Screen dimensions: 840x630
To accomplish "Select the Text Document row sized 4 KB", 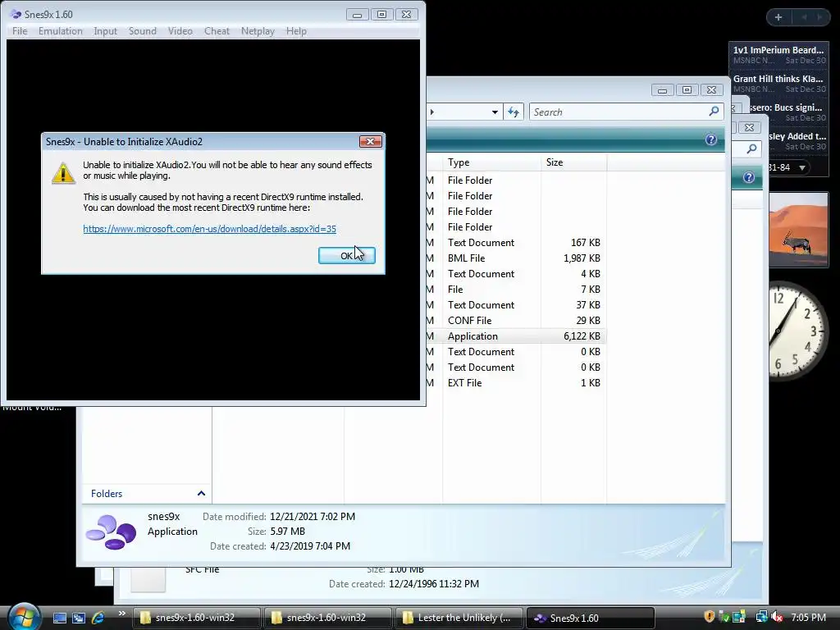I will point(517,274).
